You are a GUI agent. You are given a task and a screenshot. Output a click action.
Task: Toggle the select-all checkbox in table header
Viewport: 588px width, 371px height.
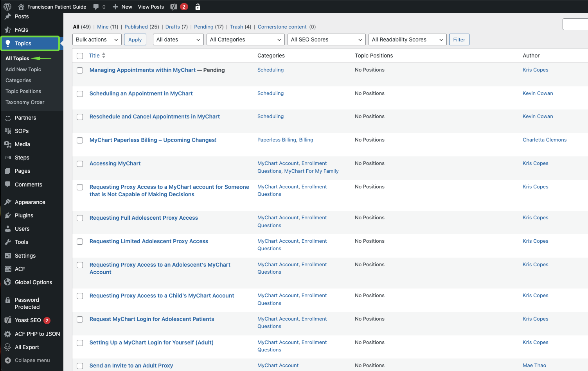80,56
